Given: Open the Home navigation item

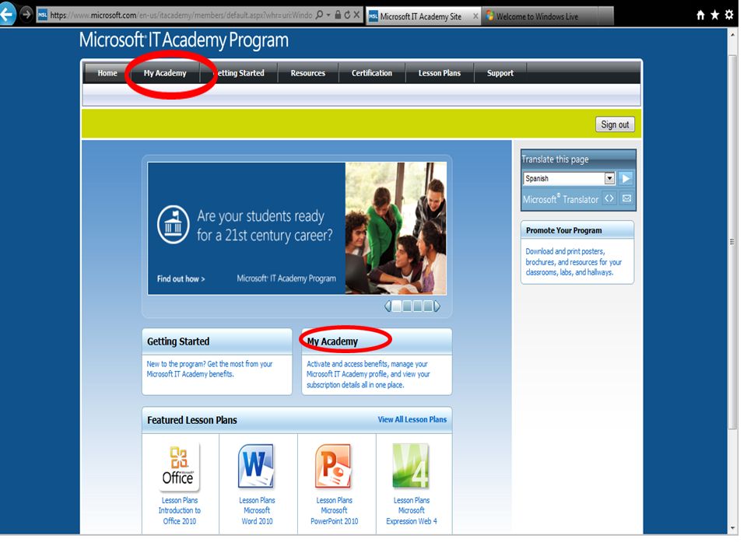Looking at the screenshot, I should (107, 73).
